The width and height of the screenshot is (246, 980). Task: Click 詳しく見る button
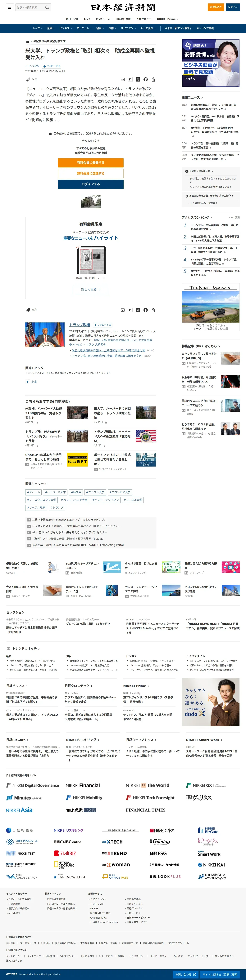91,290
